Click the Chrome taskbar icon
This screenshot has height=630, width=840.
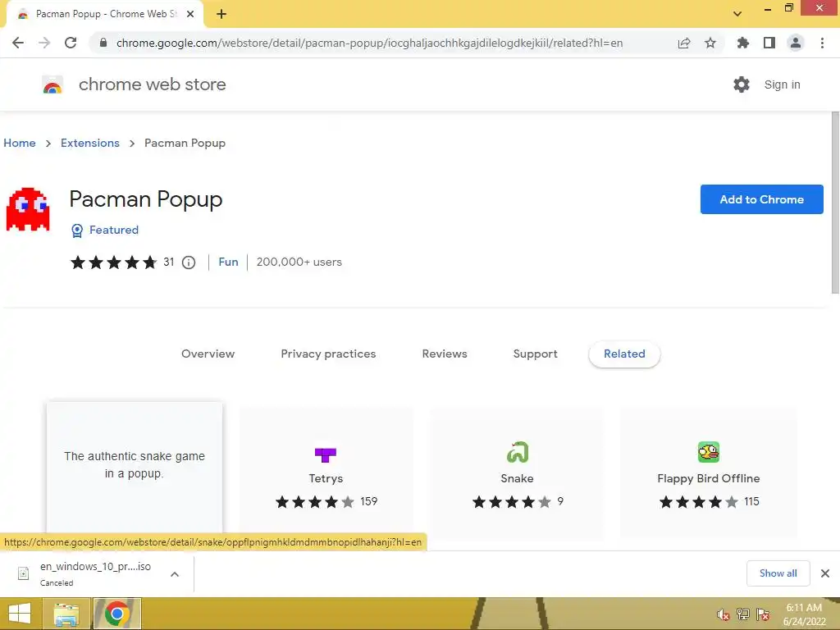click(x=116, y=614)
